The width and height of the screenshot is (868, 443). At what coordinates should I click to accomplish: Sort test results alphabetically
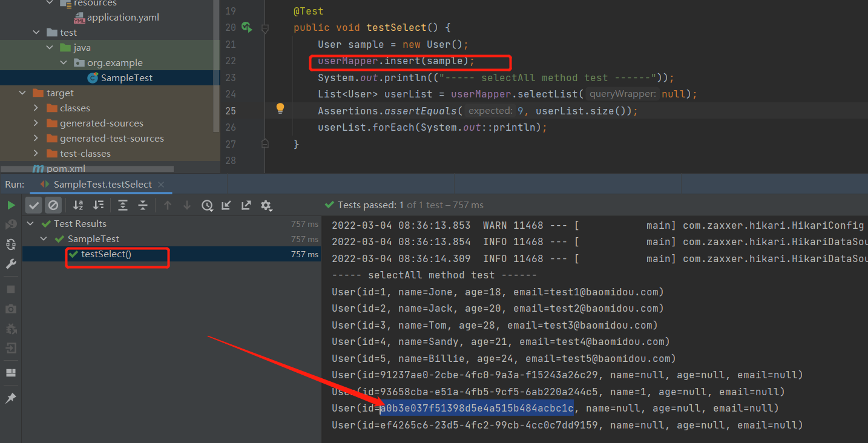pyautogui.click(x=77, y=205)
